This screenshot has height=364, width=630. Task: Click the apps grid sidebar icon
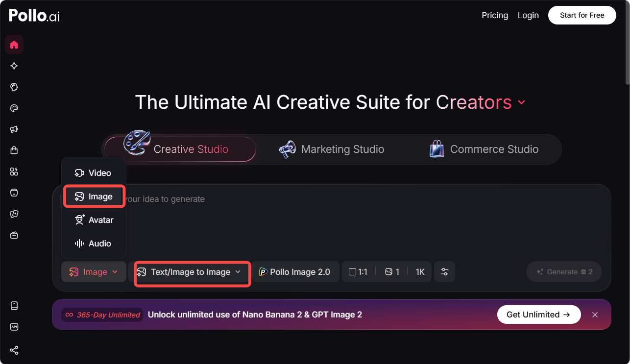tap(14, 171)
